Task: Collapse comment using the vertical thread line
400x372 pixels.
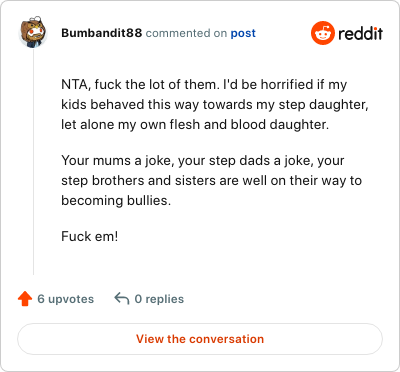Action: pos(34,162)
